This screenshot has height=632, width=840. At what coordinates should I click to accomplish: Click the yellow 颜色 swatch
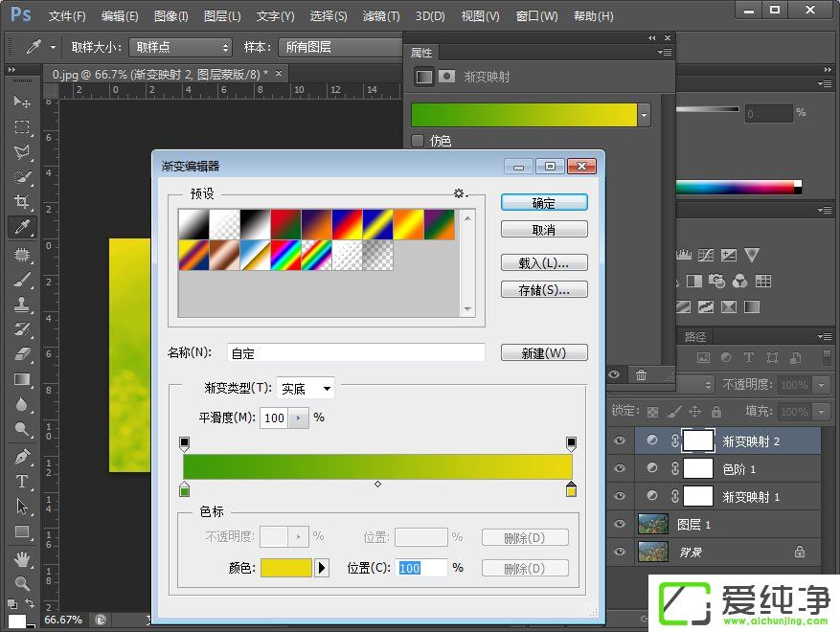pos(286,568)
